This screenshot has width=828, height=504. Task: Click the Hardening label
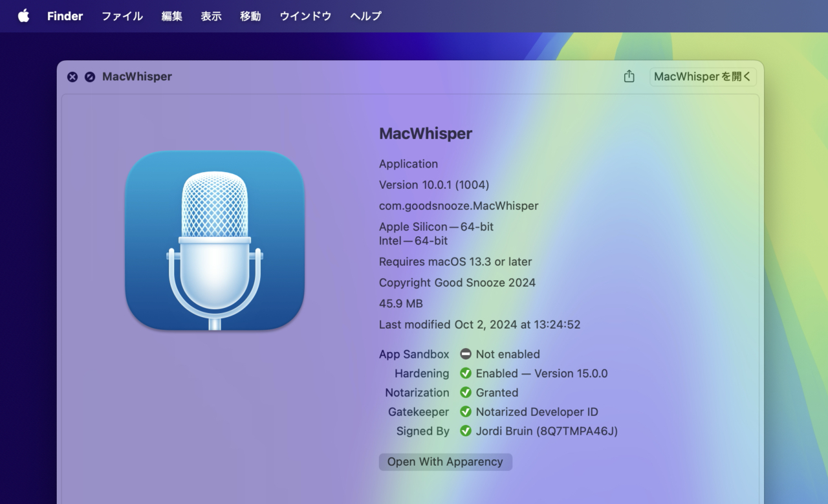point(422,373)
